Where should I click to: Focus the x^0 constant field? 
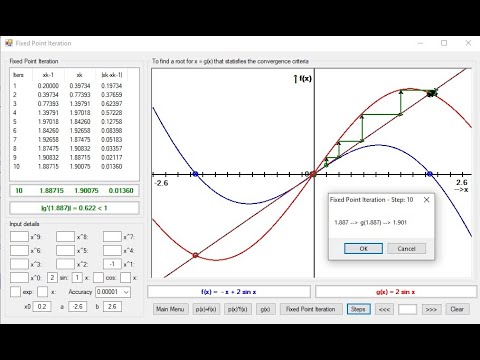click(19, 277)
